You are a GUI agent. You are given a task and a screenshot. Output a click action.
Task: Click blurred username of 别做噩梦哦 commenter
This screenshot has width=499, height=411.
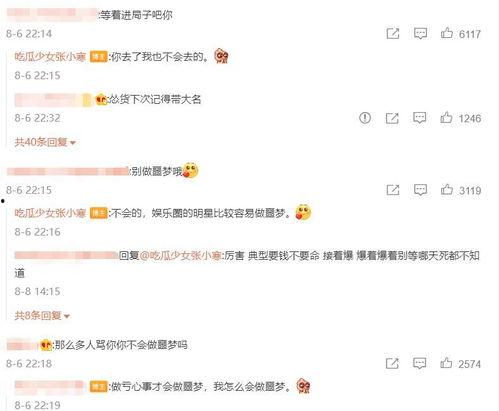[68, 171]
